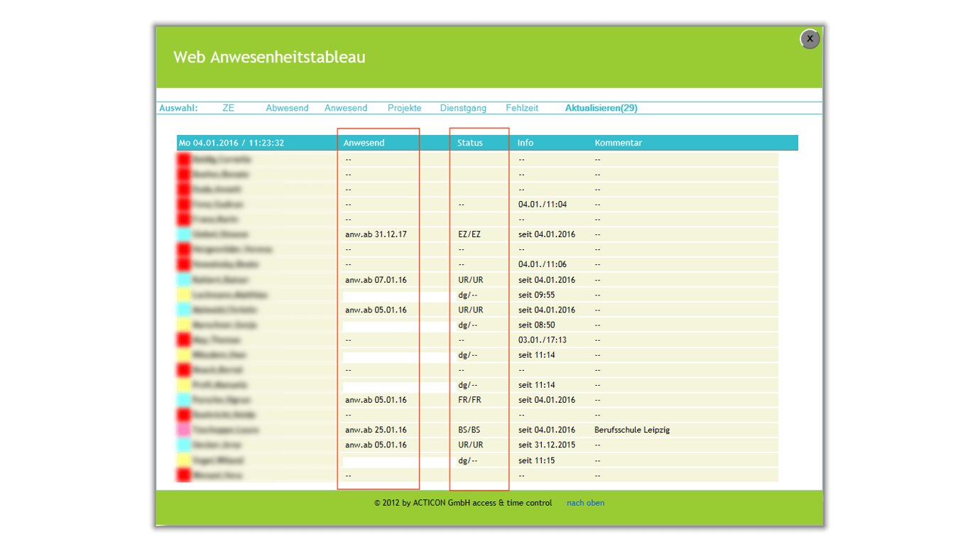Click the cyan status swatch in EZ/EZ row
The width and height of the screenshot is (980, 554).
coord(184,234)
